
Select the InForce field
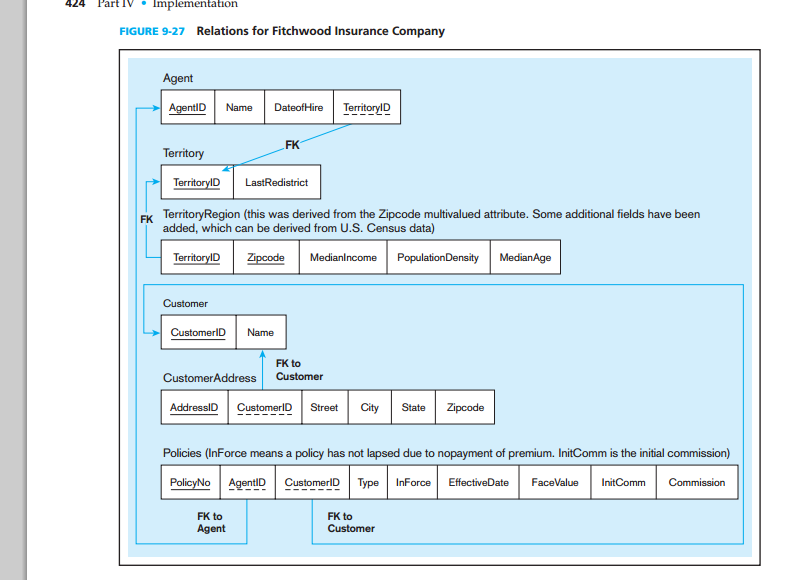413,482
